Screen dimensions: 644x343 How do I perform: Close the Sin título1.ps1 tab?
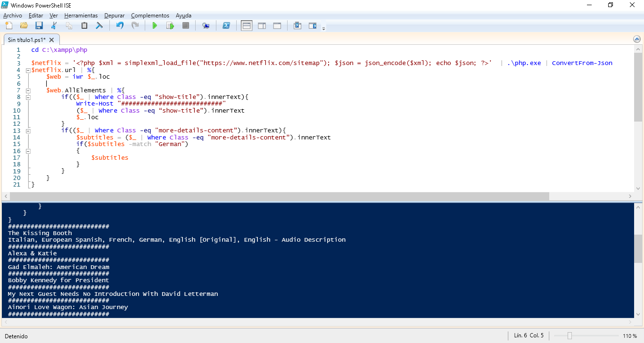pyautogui.click(x=52, y=40)
